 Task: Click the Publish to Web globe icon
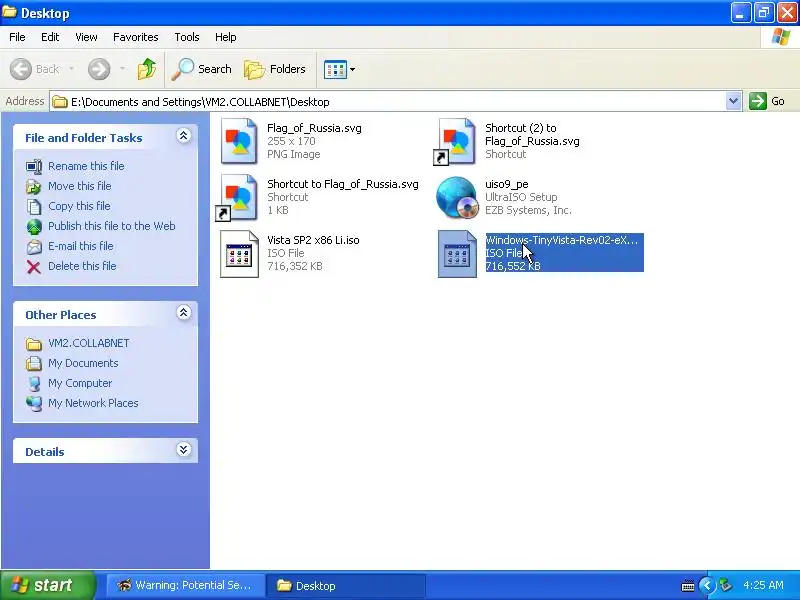34,227
